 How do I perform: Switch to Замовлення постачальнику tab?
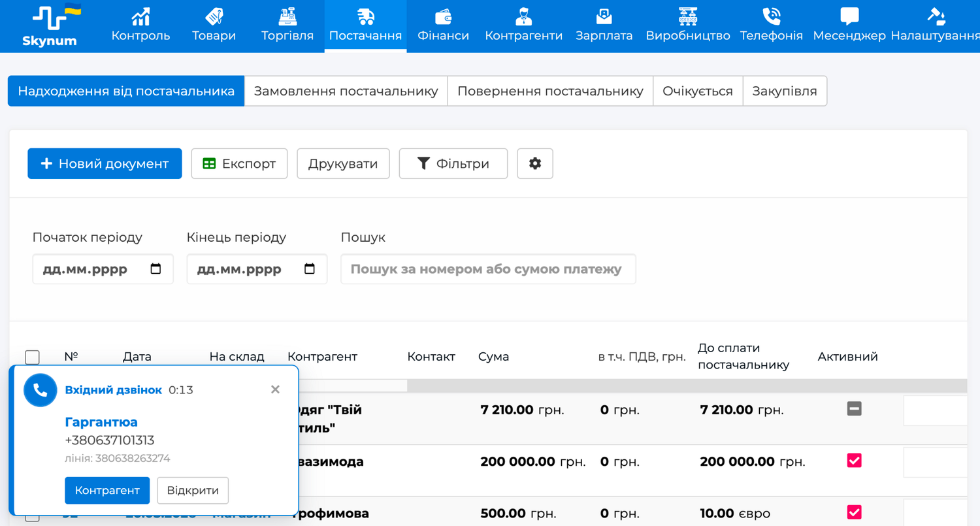click(346, 91)
